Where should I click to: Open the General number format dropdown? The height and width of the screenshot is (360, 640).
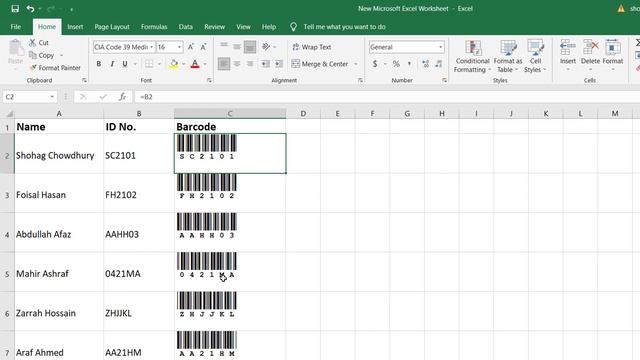tap(440, 47)
